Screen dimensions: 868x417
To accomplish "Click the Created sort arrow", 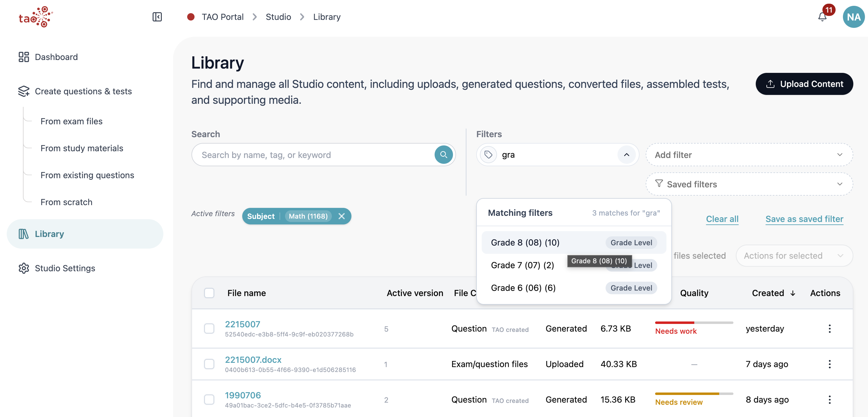I will (793, 293).
